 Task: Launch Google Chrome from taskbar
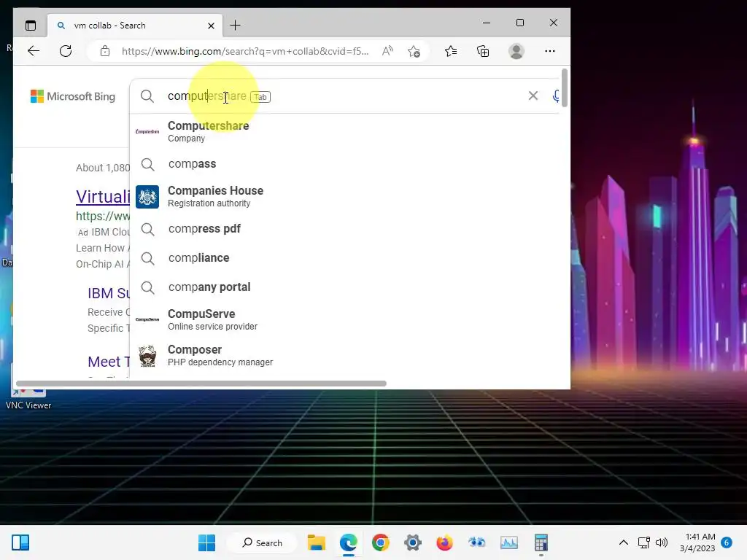click(x=380, y=542)
